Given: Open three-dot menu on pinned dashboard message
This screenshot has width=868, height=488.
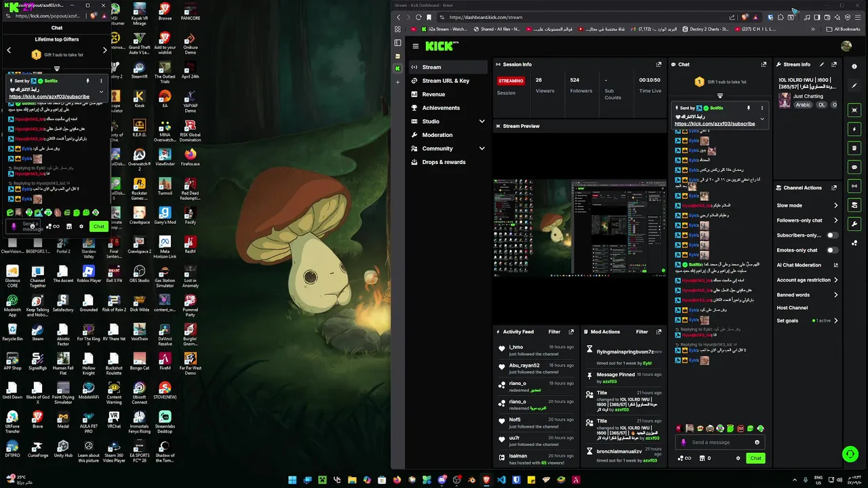Looking at the screenshot, I should 762,108.
